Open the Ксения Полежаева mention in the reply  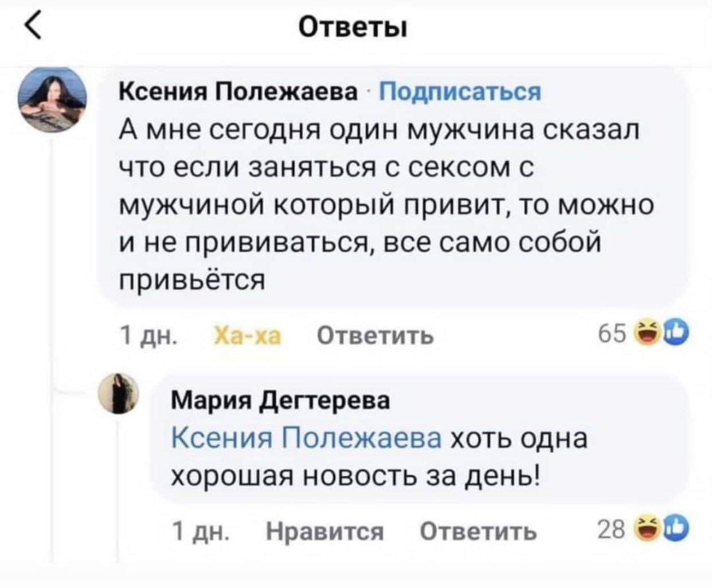[x=306, y=438]
